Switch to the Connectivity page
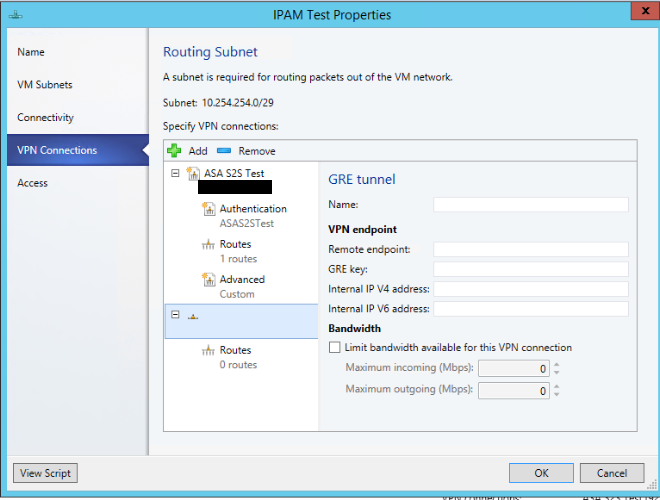Screen dimensions: 660x500 click(46, 118)
